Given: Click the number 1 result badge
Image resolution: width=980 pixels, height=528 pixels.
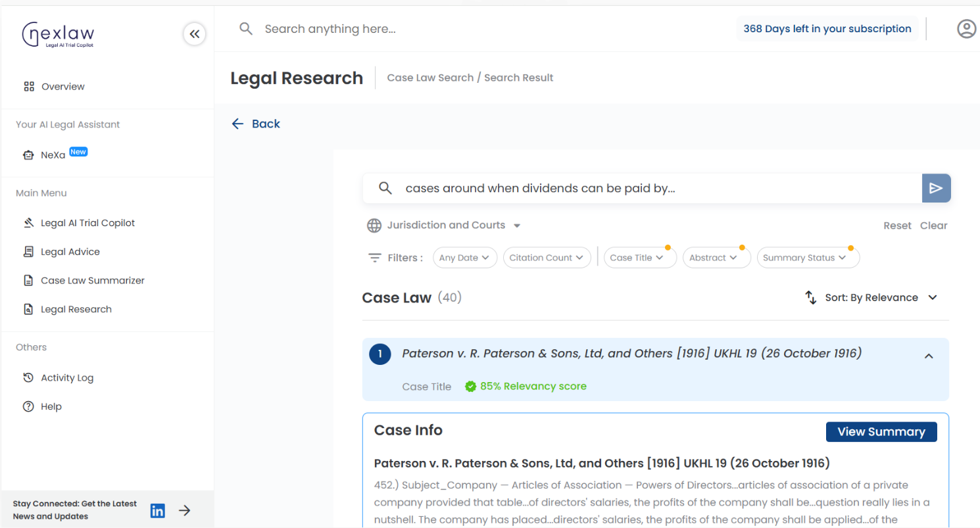Looking at the screenshot, I should 380,354.
